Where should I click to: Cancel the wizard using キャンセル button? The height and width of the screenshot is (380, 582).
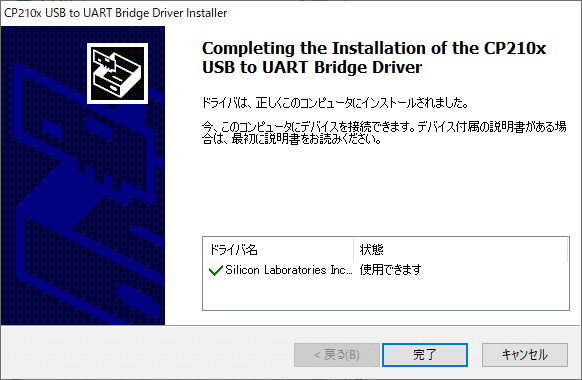(x=524, y=355)
